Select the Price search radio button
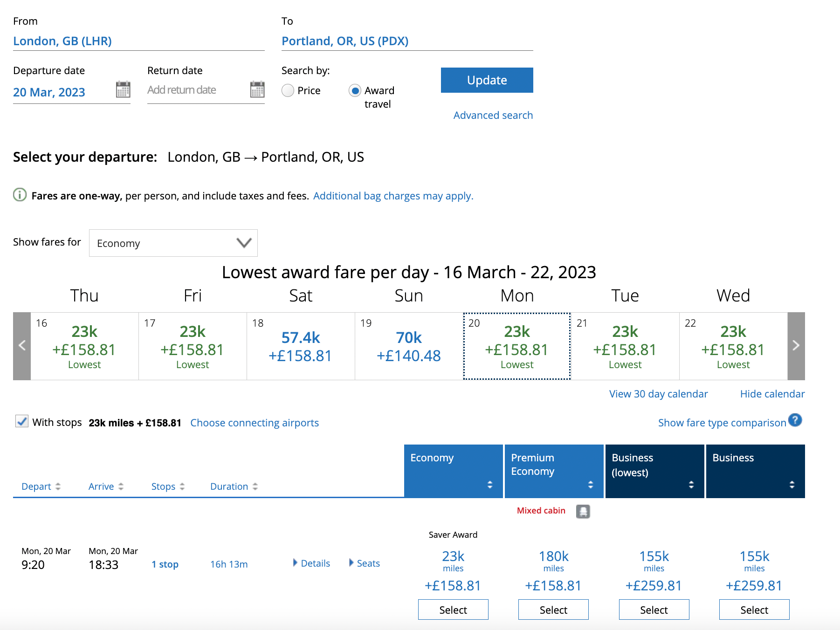 pyautogui.click(x=288, y=90)
